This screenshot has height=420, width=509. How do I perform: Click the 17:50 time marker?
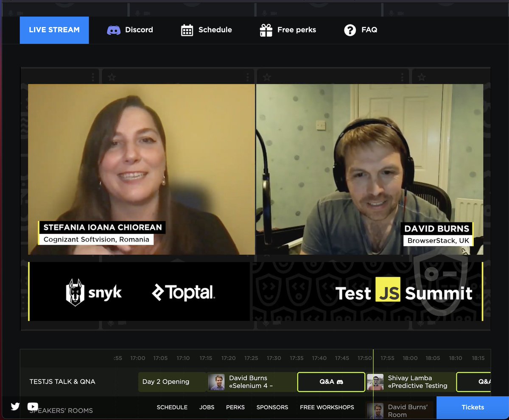click(364, 358)
